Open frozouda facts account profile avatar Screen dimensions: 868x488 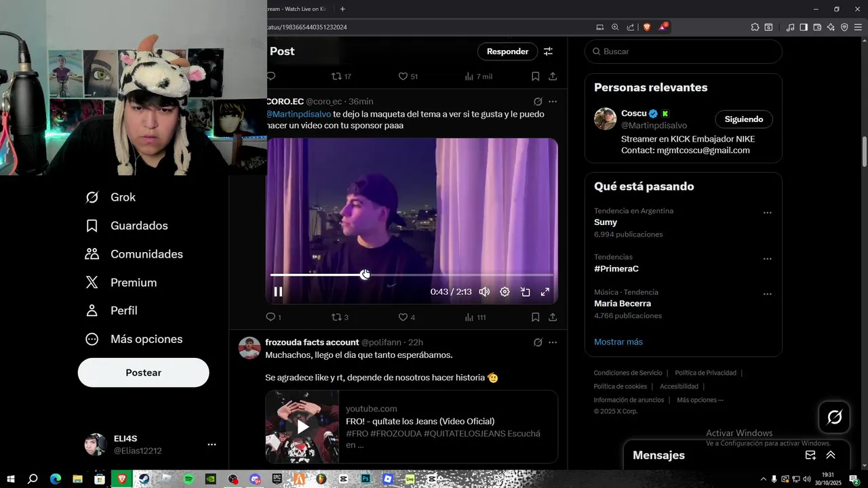[250, 348]
